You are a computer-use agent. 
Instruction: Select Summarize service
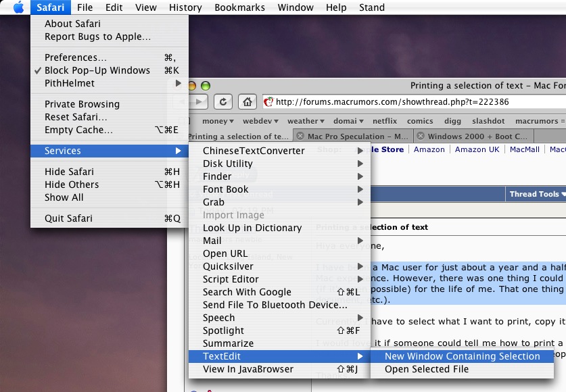click(x=280, y=343)
